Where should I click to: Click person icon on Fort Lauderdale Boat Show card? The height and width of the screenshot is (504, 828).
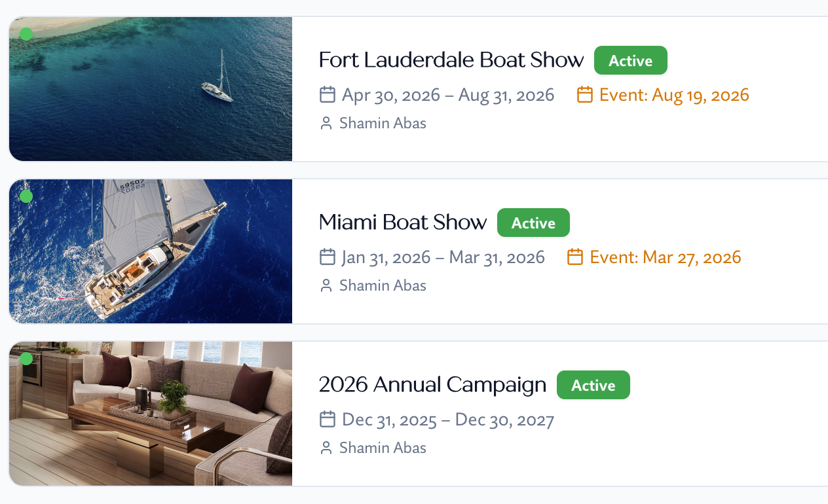coord(326,123)
